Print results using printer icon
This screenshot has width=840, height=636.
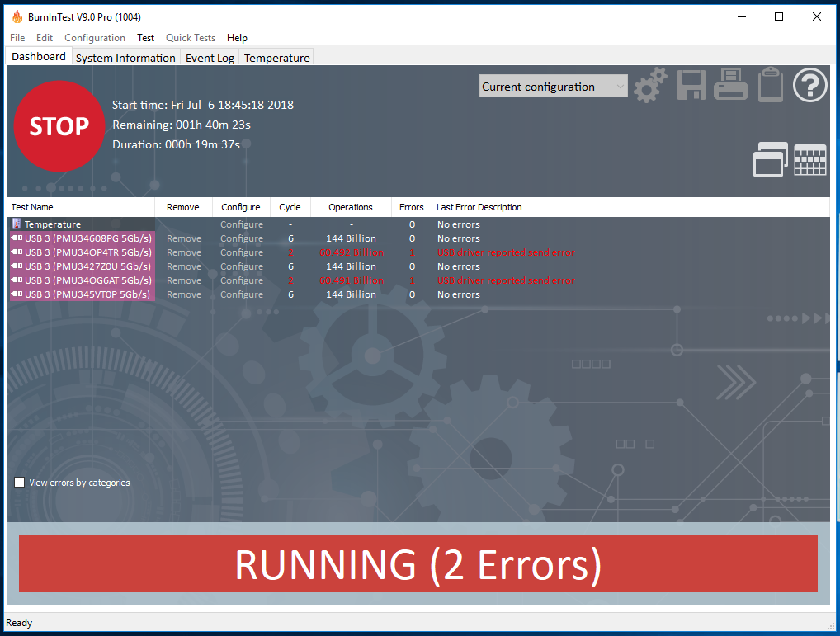pyautogui.click(x=731, y=84)
